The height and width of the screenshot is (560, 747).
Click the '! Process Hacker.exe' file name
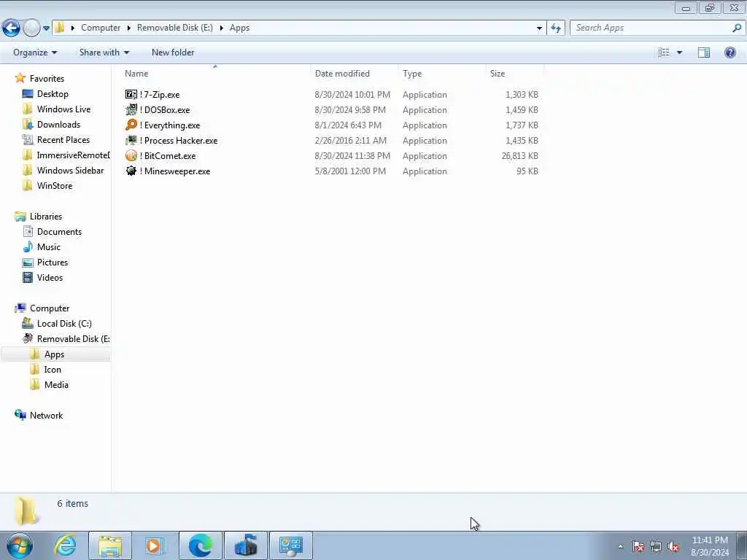pyautogui.click(x=179, y=141)
